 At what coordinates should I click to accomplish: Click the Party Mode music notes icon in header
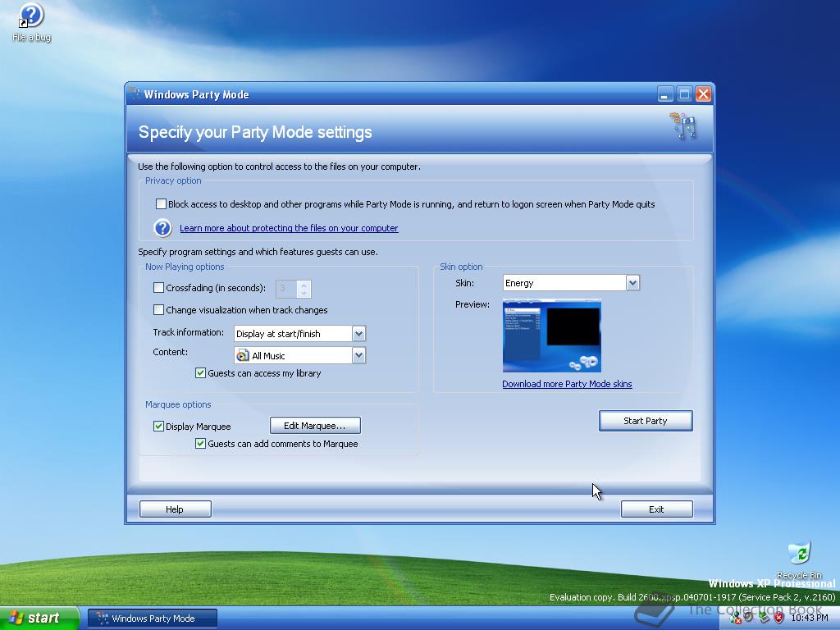point(684,126)
